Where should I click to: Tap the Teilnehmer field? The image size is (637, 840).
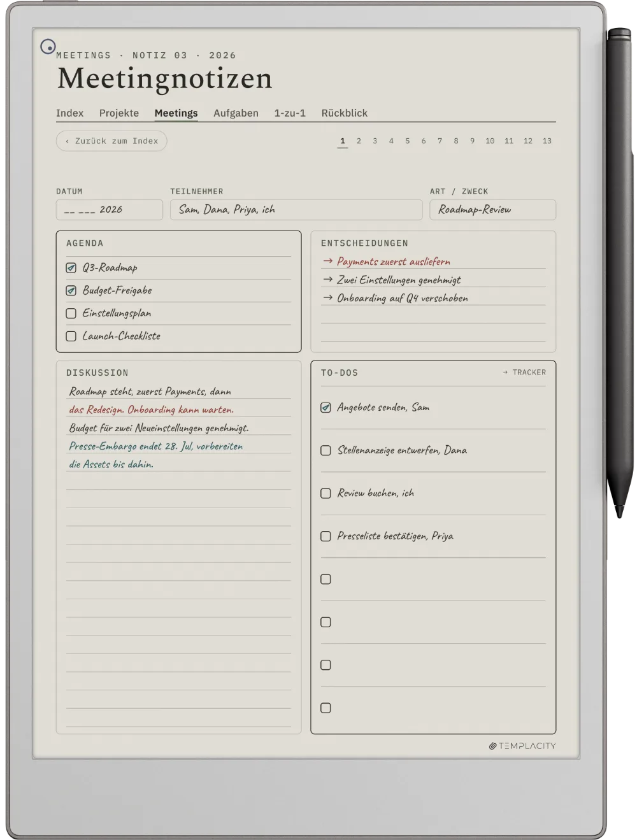coord(296,210)
